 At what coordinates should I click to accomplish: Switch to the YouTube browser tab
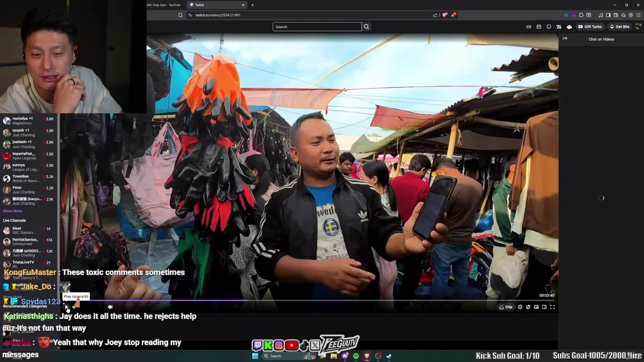[164, 5]
